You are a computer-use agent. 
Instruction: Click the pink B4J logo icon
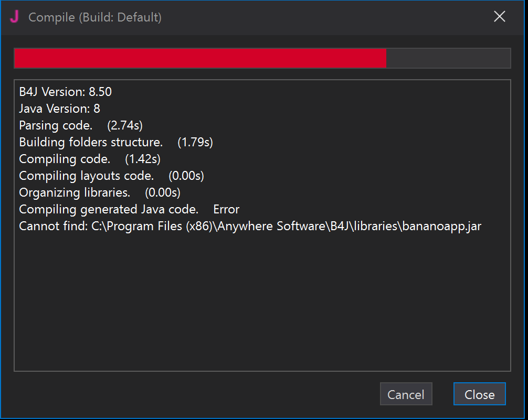pos(15,17)
